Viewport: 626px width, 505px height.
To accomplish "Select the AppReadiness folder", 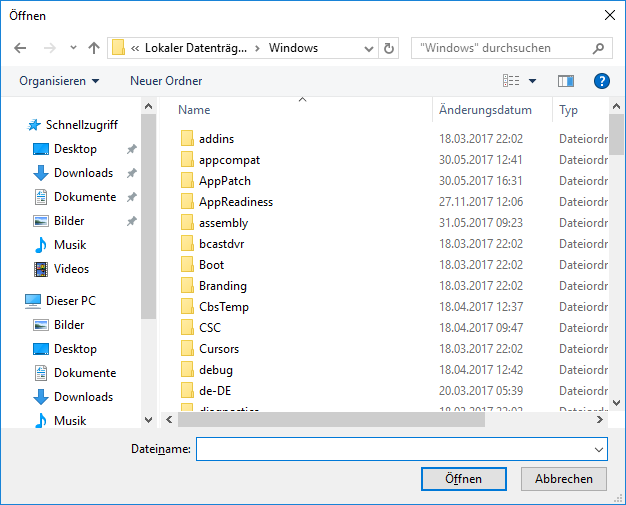I will point(235,202).
